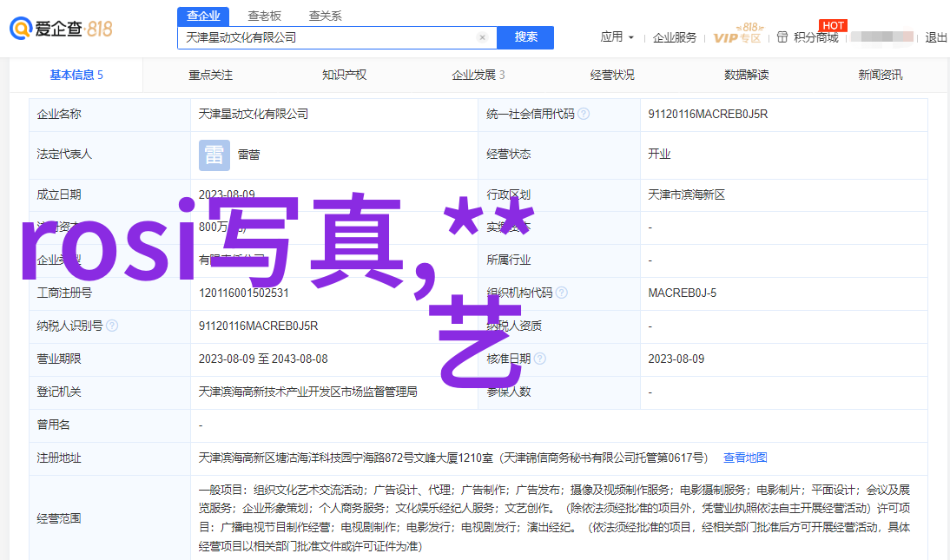The width and height of the screenshot is (950, 560).
Task: Click the 经营范围 row label
Action: (59, 519)
